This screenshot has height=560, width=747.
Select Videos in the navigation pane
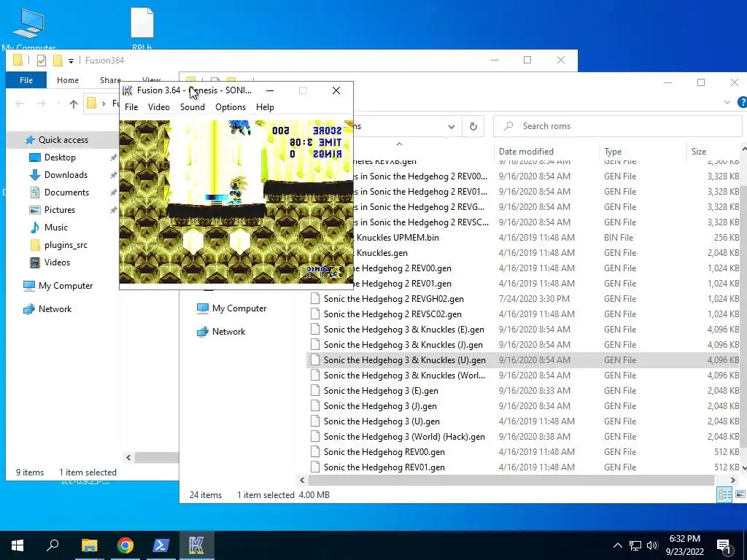pos(57,262)
